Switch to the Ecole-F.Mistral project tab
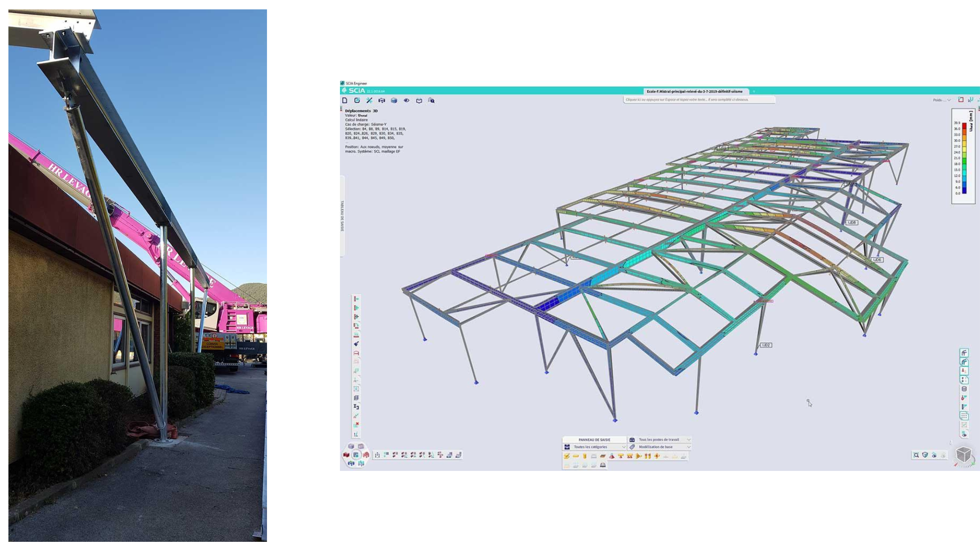Viewport: 980px width, 551px height. [694, 91]
